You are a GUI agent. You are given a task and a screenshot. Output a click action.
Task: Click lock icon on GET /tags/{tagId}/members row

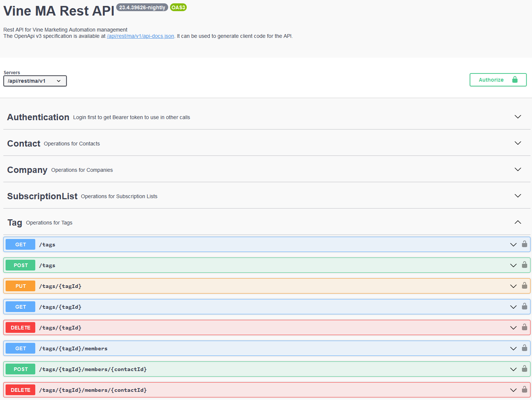coord(524,348)
